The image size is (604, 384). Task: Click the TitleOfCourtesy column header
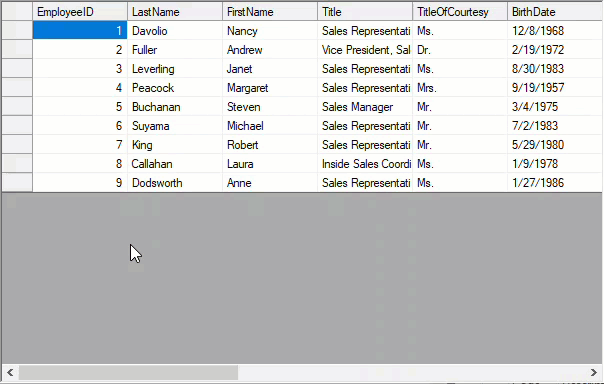tap(460, 12)
